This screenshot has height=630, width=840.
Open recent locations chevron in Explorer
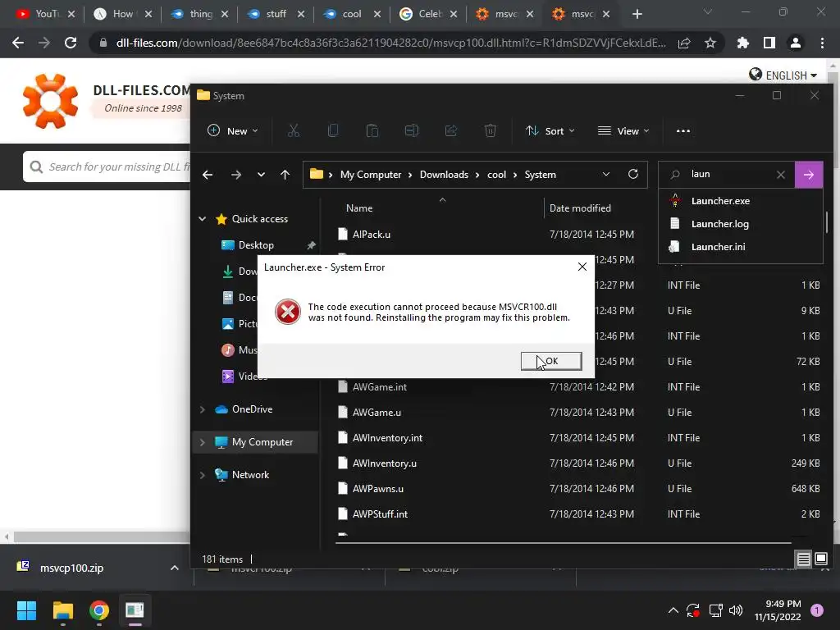(x=261, y=175)
